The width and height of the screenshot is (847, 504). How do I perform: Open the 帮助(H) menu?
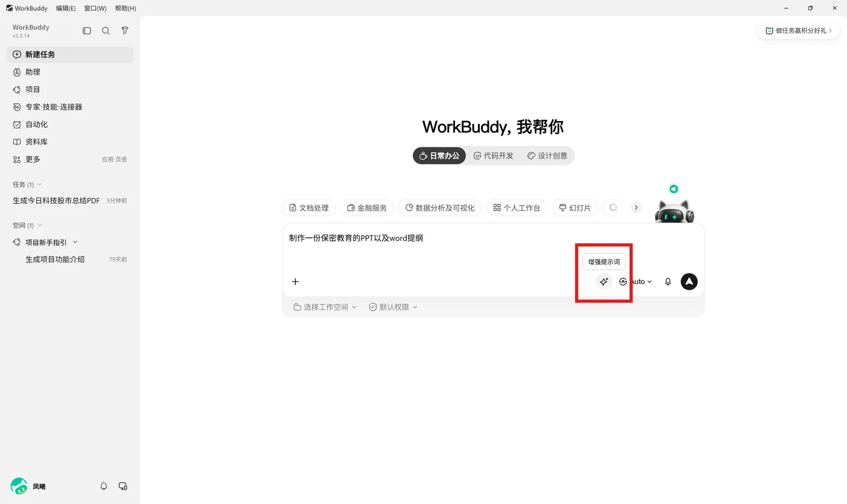tap(125, 8)
